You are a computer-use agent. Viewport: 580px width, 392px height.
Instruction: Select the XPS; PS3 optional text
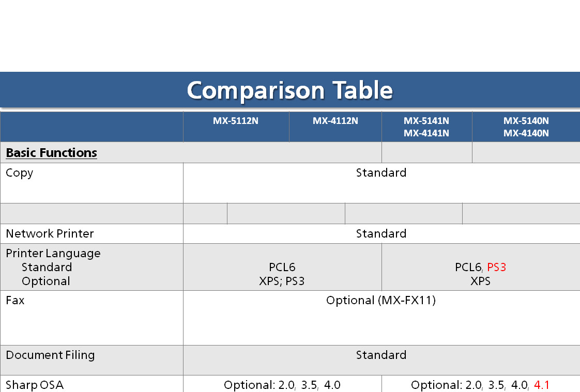pos(282,281)
